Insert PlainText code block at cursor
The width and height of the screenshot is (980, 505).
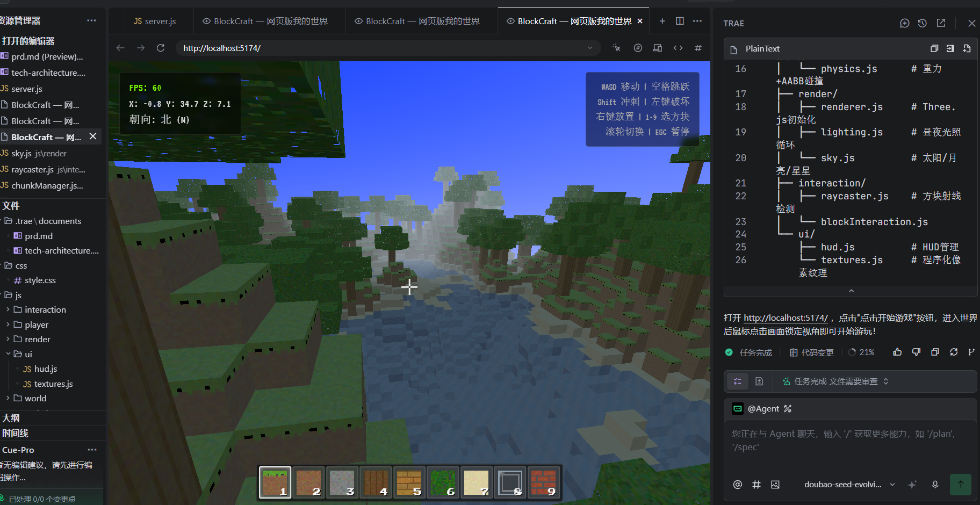[950, 48]
